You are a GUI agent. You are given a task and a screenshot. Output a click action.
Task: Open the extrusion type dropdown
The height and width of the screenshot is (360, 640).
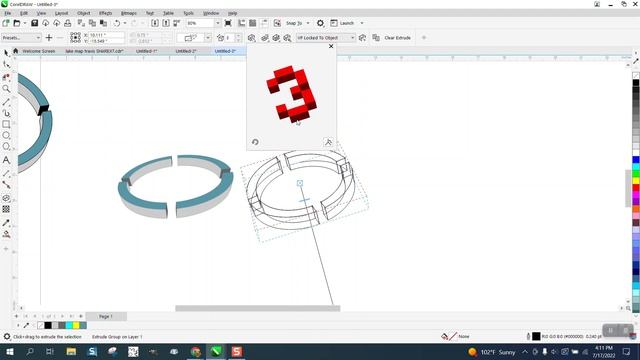208,38
